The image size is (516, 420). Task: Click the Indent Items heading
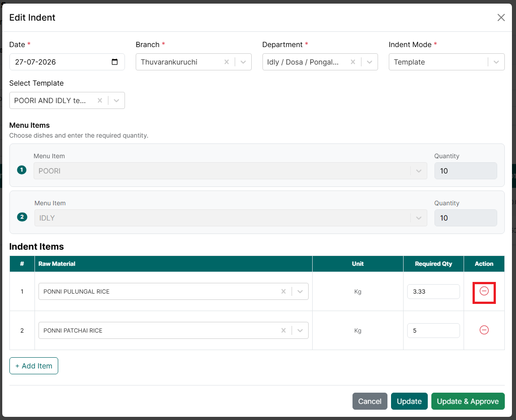(x=37, y=247)
